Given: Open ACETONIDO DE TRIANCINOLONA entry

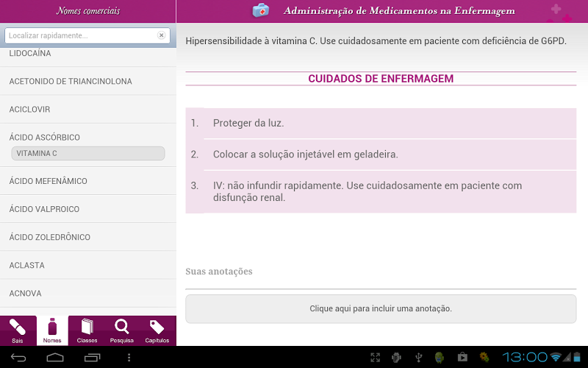Looking at the screenshot, I should 88,81.
